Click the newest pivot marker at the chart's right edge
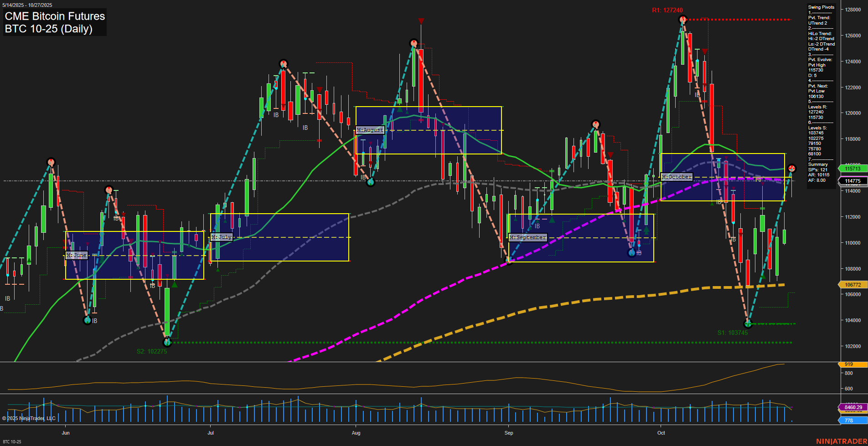The height and width of the screenshot is (446, 868). [792, 169]
